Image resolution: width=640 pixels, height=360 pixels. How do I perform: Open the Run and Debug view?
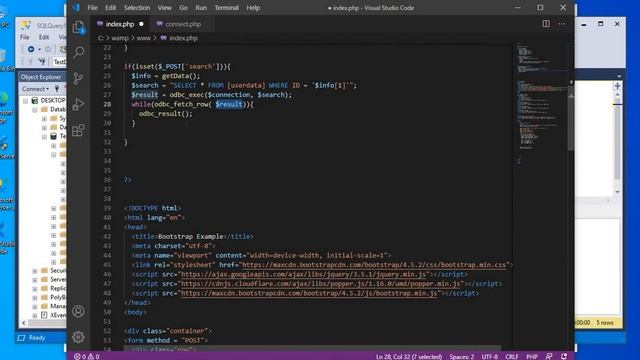click(78, 104)
